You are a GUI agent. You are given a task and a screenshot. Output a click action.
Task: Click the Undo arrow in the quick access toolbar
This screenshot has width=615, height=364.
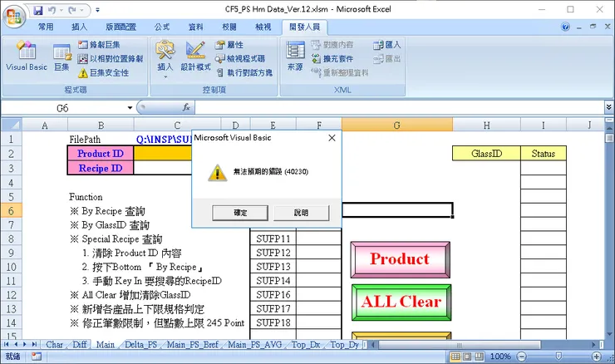52,10
